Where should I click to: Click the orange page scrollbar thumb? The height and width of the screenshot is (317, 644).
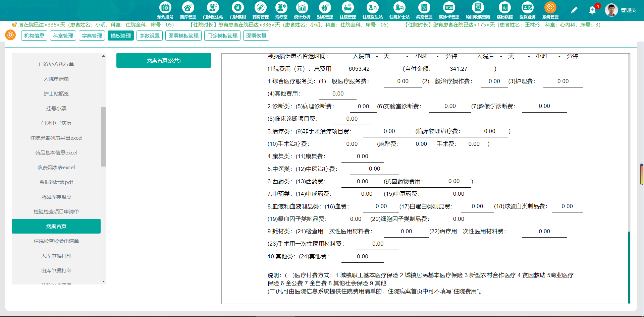click(641, 174)
